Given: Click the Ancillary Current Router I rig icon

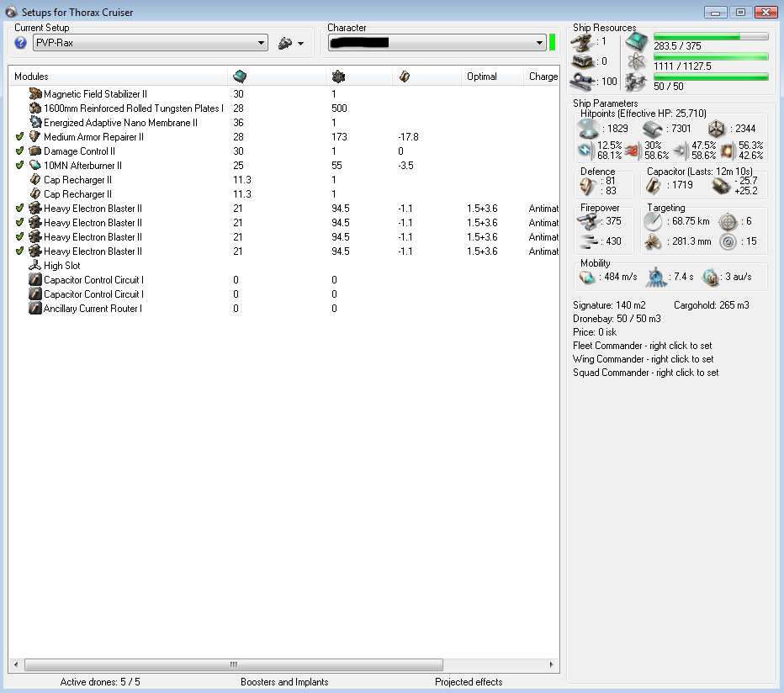Looking at the screenshot, I should click(35, 309).
